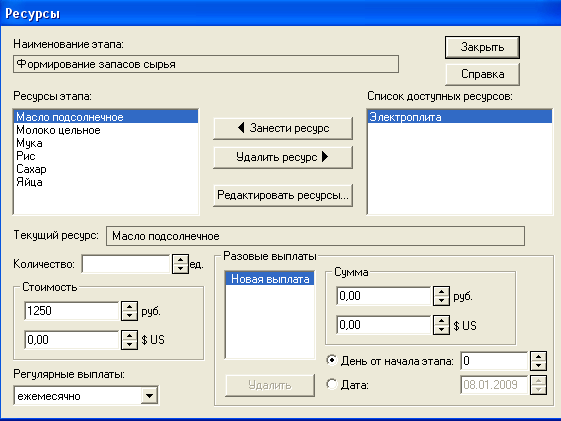Select the День от начала этапа radio button
This screenshot has width=561, height=421.
[332, 360]
